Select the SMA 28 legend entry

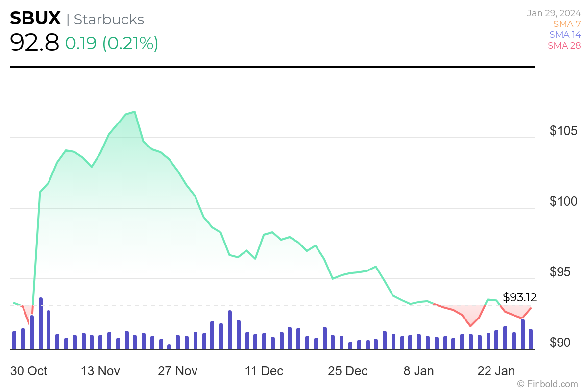pyautogui.click(x=564, y=46)
